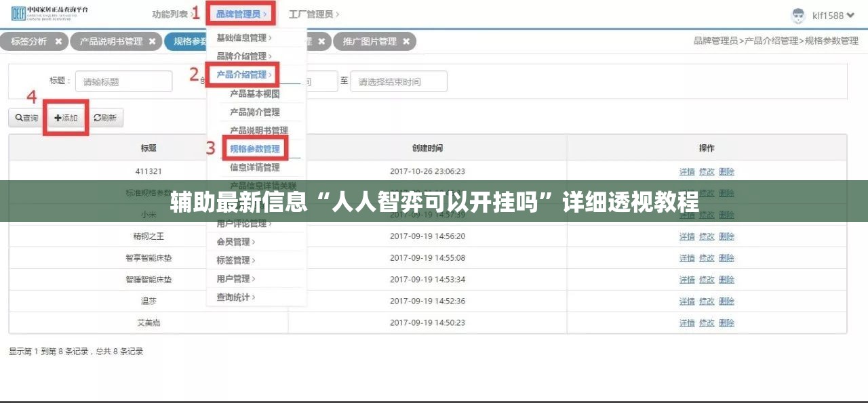
Task: Open 详情 for the 智睡智能床垫 row
Action: click(687, 280)
